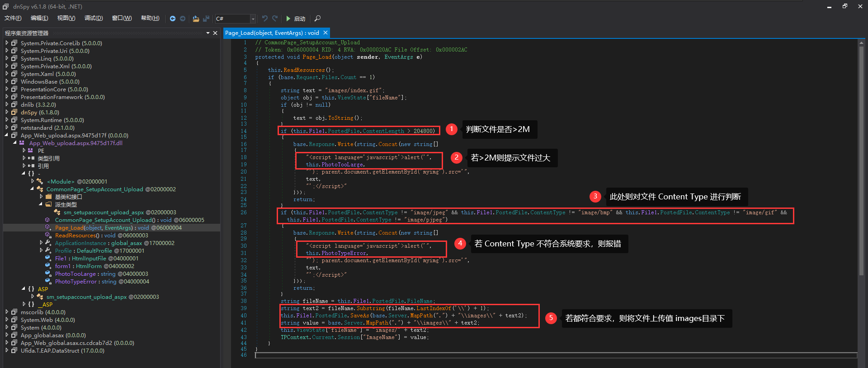Select netstandard (2.1.0.0) assembly
Viewport: 868px width, 368px height.
coord(47,127)
